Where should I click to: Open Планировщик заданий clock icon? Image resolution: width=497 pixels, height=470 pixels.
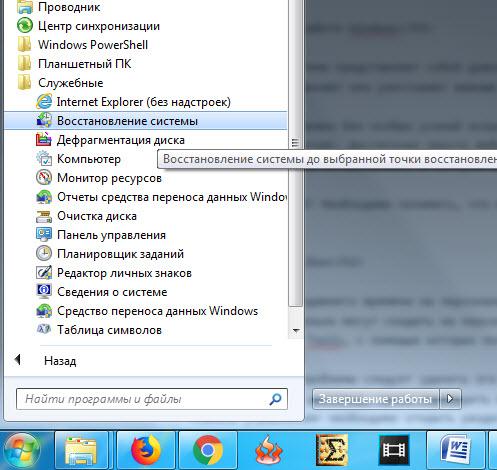point(44,254)
